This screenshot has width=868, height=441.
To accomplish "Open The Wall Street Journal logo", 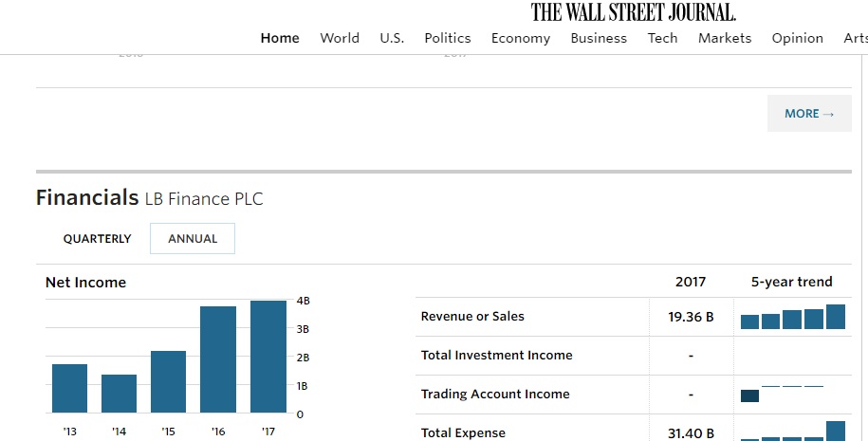I will point(634,12).
